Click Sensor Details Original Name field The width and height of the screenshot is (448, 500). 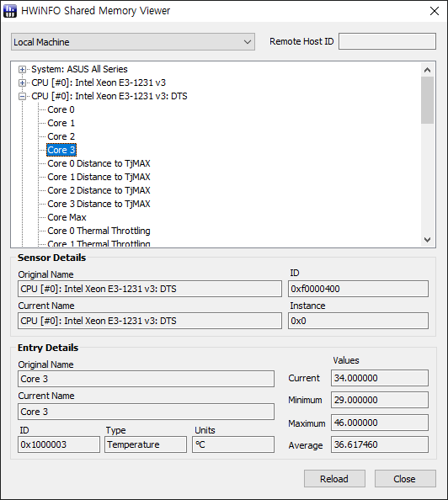point(150,289)
